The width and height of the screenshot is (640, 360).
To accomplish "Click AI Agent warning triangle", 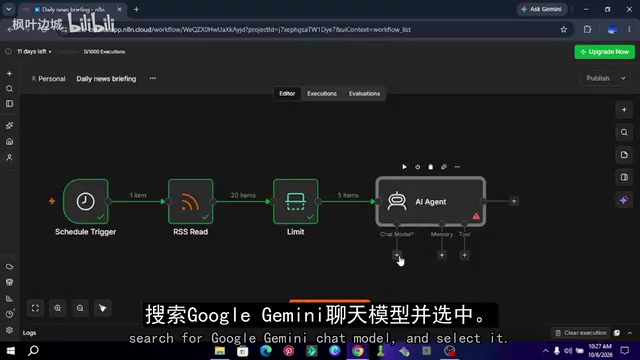I will click(x=476, y=216).
